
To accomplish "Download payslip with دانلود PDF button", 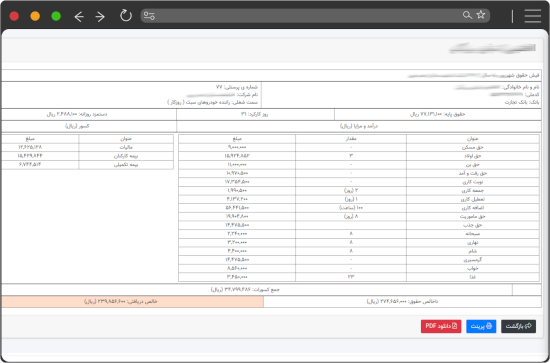I will 441,326.
